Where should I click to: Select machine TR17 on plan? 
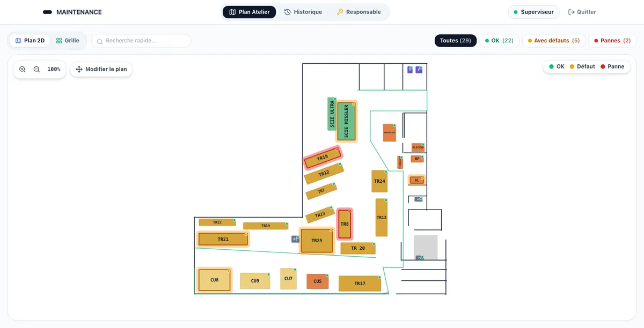(x=360, y=284)
